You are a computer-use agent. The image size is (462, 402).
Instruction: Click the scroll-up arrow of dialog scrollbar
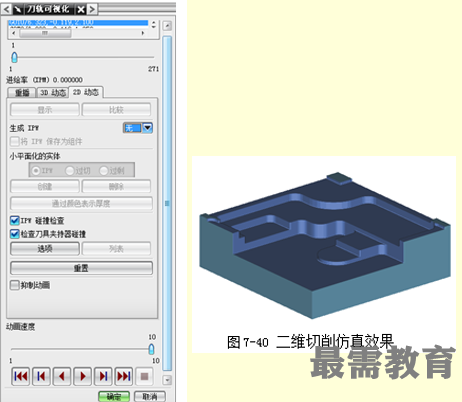[167, 26]
